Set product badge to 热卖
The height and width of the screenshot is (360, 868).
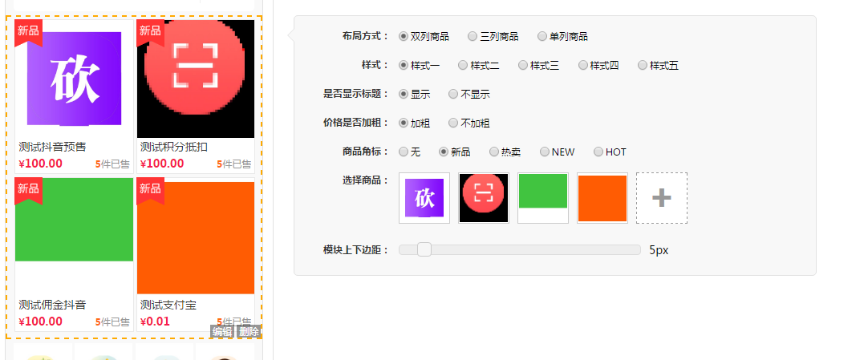click(494, 152)
